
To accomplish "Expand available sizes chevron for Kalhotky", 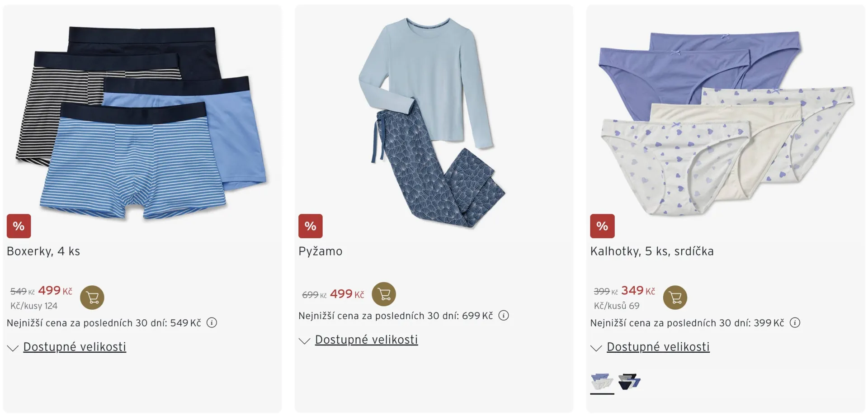I will point(596,348).
